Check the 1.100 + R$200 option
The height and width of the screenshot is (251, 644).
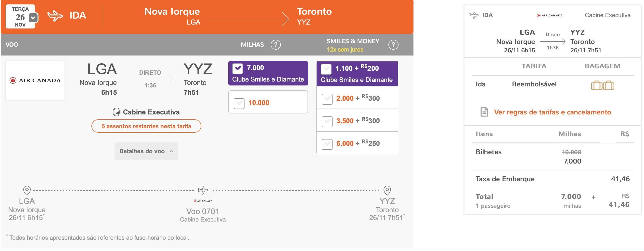(326, 69)
